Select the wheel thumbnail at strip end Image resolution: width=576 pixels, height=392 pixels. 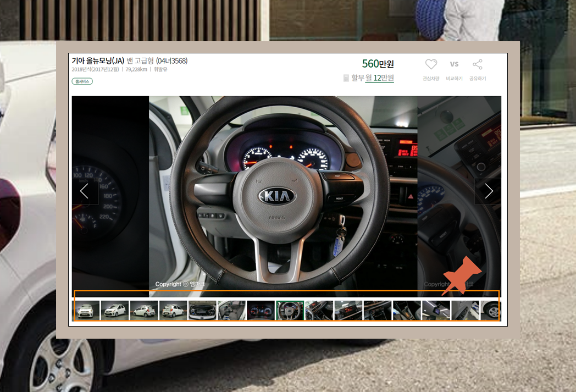[491, 311]
